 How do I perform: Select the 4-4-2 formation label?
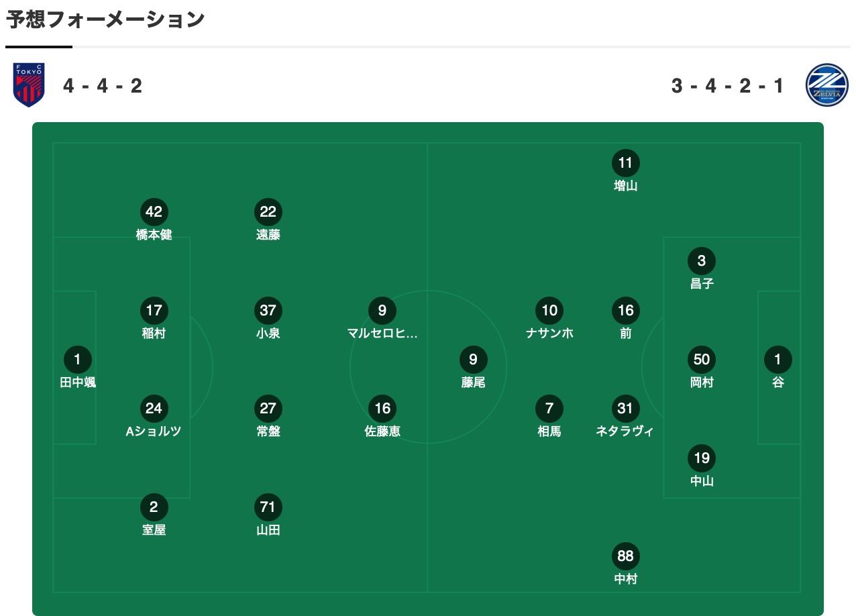pyautogui.click(x=103, y=86)
